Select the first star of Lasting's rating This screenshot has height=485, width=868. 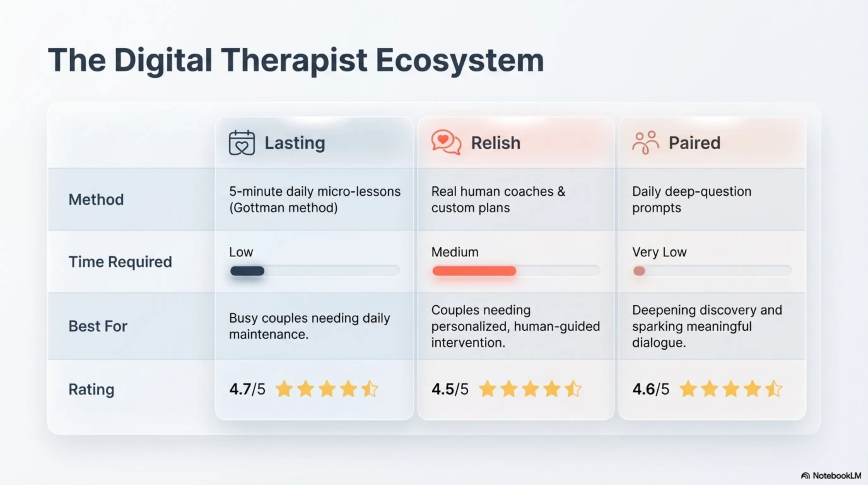(x=284, y=389)
